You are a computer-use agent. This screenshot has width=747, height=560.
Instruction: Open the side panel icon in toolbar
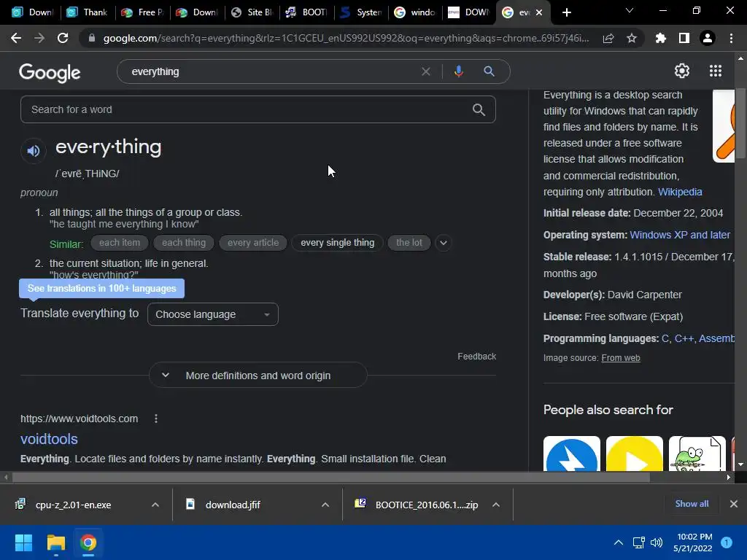684,38
